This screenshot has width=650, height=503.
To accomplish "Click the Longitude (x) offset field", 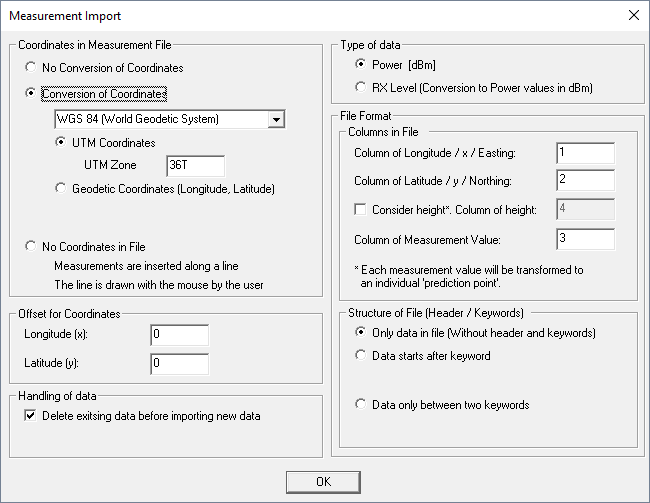I will coord(180,336).
